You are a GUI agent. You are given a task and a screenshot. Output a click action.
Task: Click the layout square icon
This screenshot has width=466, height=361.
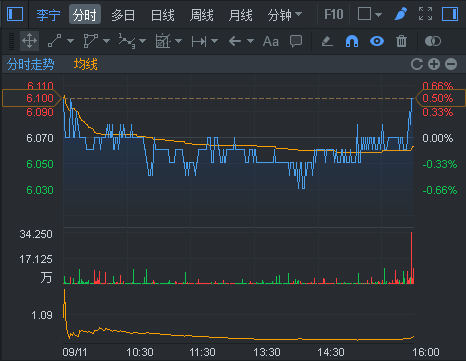point(364,14)
